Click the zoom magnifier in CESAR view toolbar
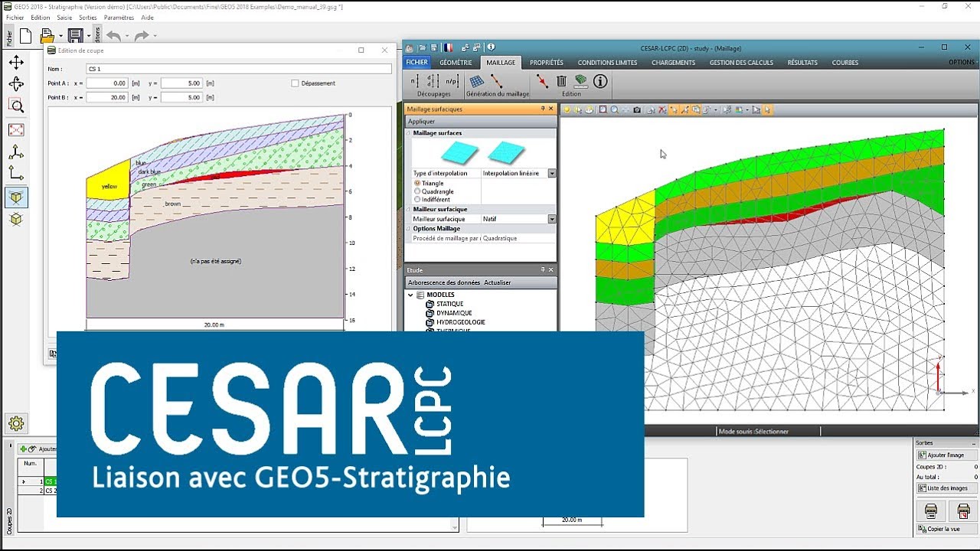 click(614, 110)
